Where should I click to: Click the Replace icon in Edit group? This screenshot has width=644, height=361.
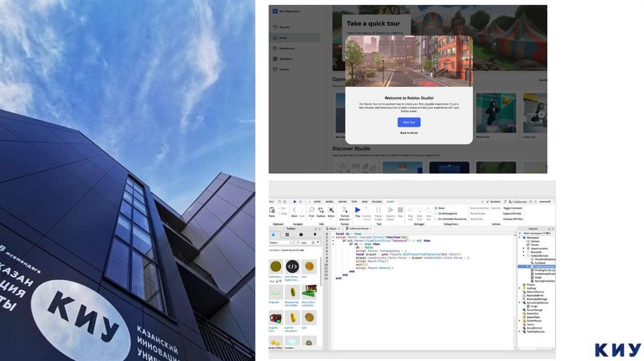321,210
